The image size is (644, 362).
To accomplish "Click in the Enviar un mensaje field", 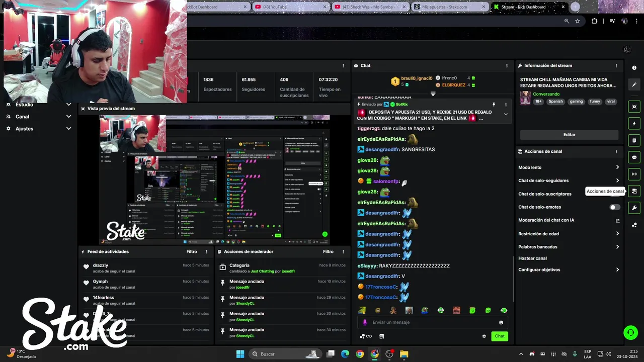I will click(433, 322).
